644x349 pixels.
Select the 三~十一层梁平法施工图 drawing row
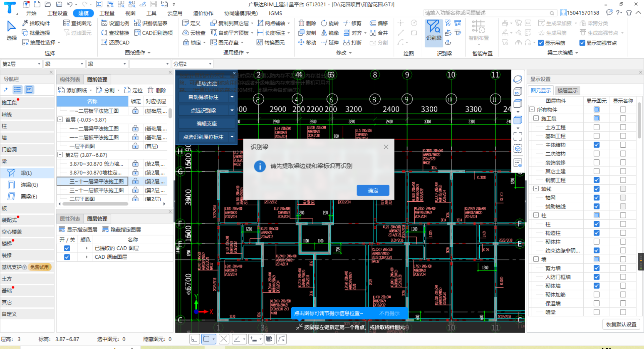(112, 181)
